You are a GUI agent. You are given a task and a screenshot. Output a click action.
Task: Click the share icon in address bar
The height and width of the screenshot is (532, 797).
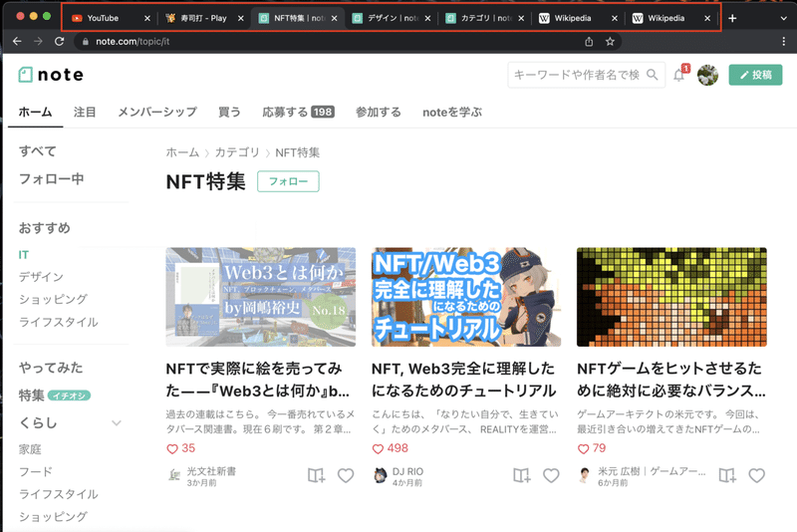tap(589, 42)
